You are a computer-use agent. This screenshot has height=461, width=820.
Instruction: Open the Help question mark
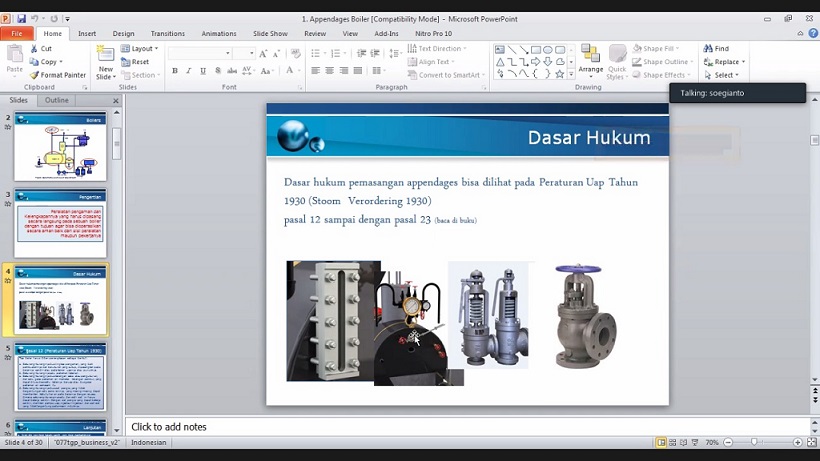coord(813,33)
